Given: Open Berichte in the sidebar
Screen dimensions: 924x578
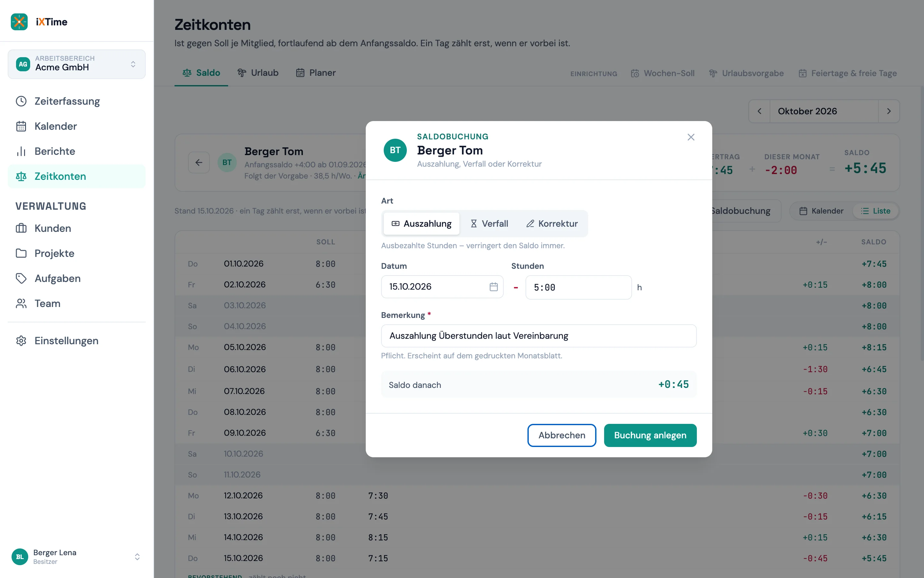Looking at the screenshot, I should (76, 151).
